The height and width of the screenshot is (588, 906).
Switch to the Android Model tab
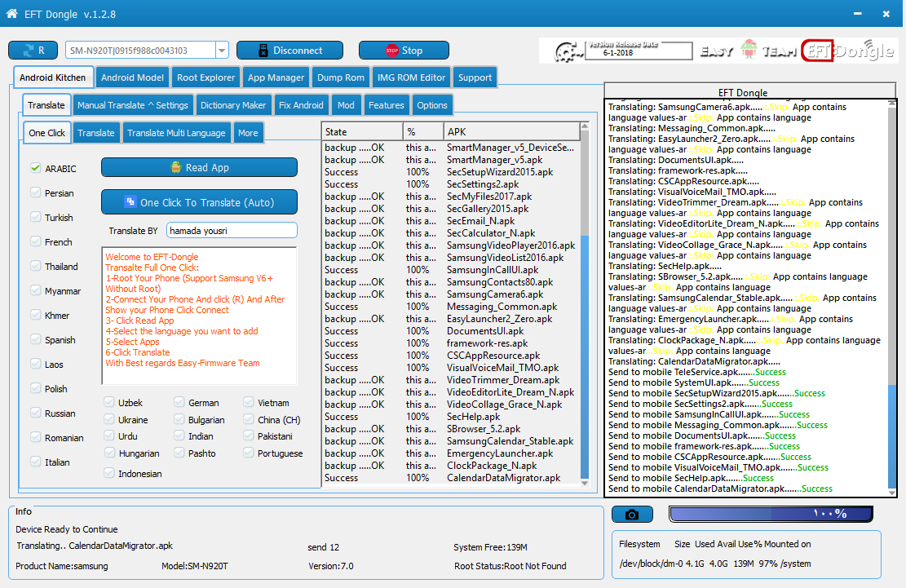point(132,77)
